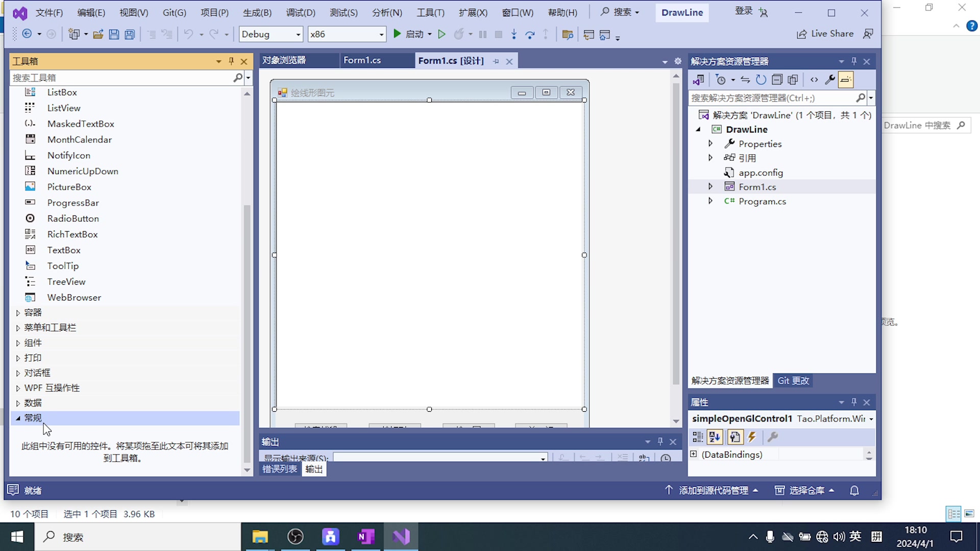Toggle auto-hide pin on Toolbox panel
This screenshot has width=980, height=551.
tap(231, 61)
